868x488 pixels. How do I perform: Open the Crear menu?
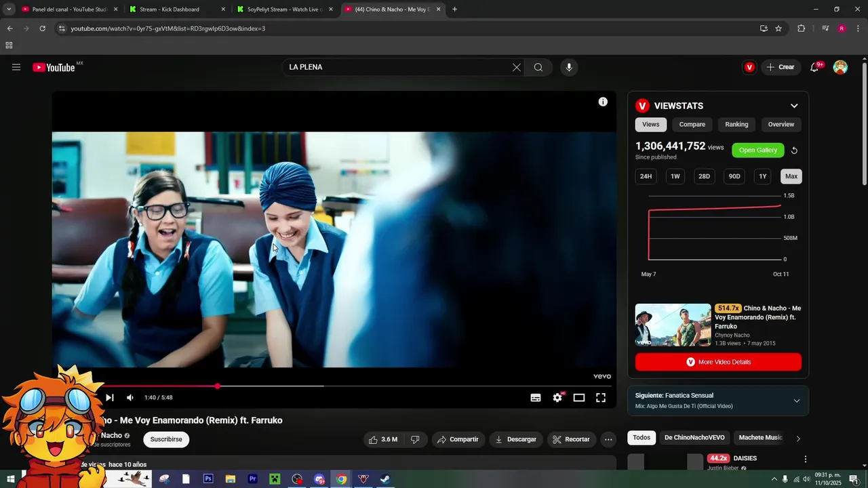(x=781, y=67)
